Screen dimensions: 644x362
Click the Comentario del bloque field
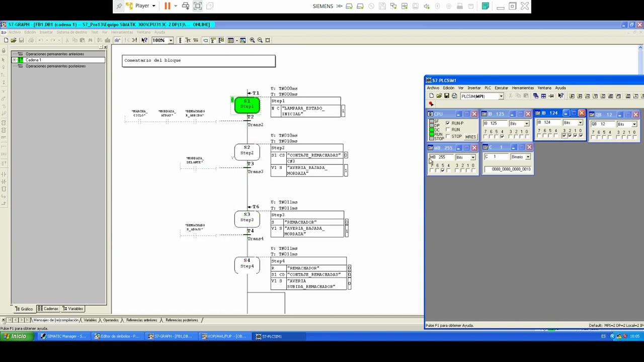(199, 60)
